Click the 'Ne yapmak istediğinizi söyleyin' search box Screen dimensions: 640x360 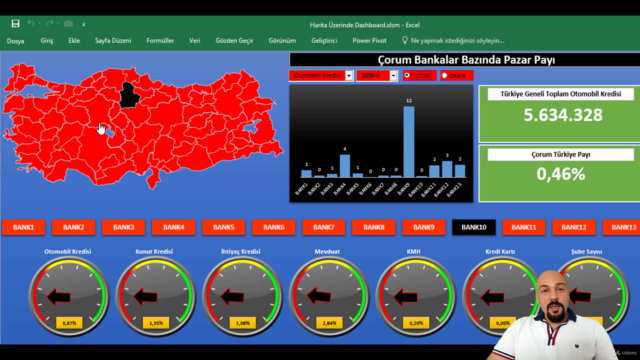coord(457,41)
